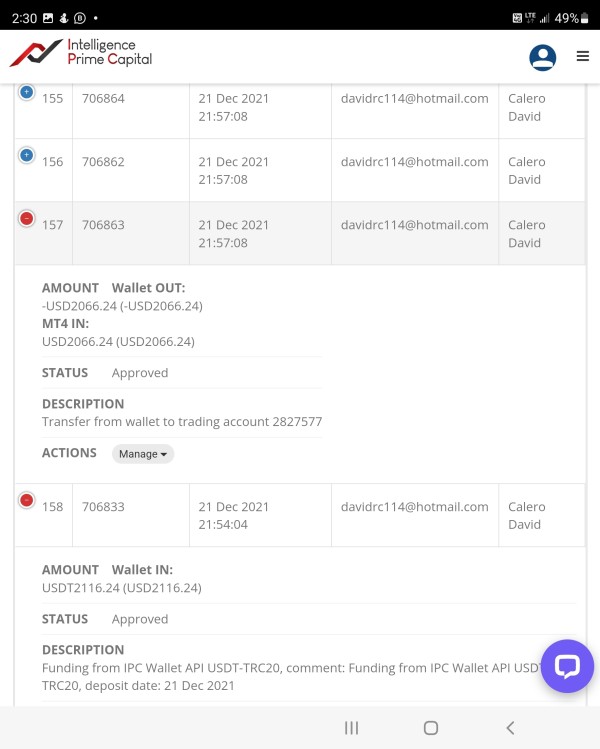Collapse row 157 details

tap(27, 218)
